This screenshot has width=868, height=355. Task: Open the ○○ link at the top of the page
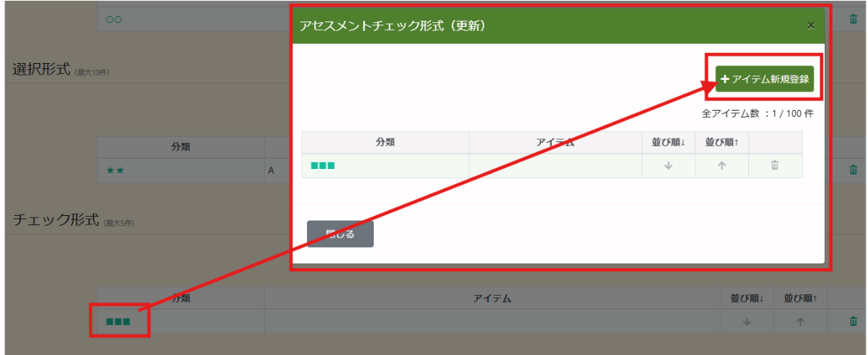pyautogui.click(x=114, y=19)
